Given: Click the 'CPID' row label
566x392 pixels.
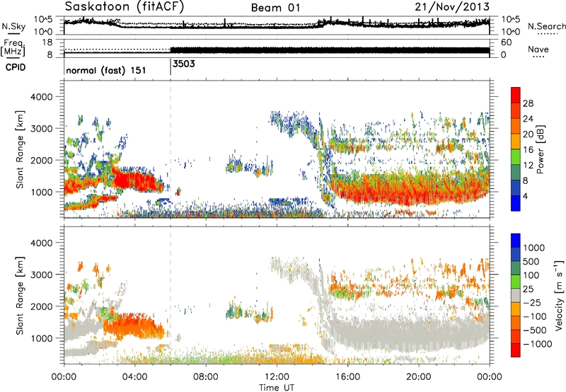Looking at the screenshot, I should tap(16, 67).
